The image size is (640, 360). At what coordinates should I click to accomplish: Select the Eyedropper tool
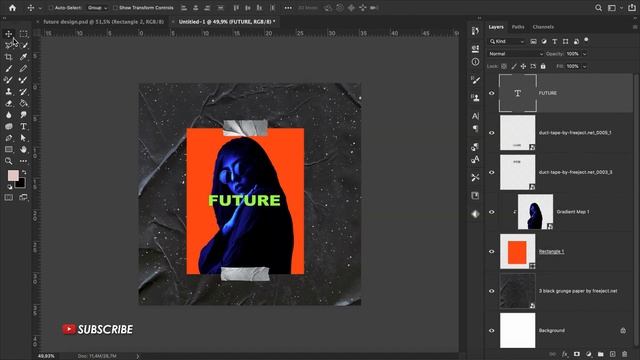tap(24, 57)
